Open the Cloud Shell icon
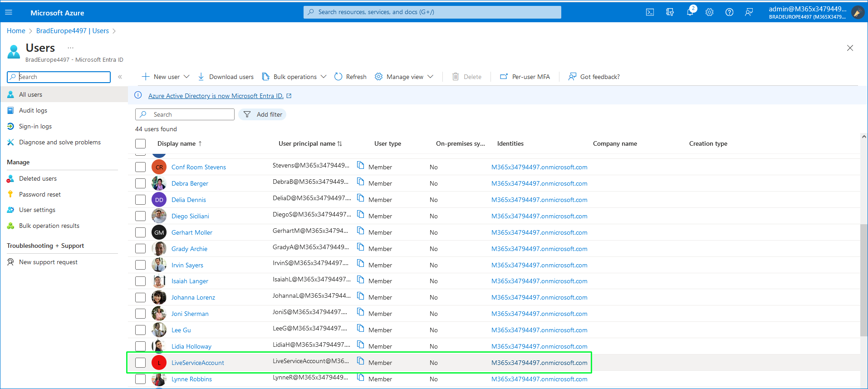This screenshot has width=868, height=389. pyautogui.click(x=650, y=12)
